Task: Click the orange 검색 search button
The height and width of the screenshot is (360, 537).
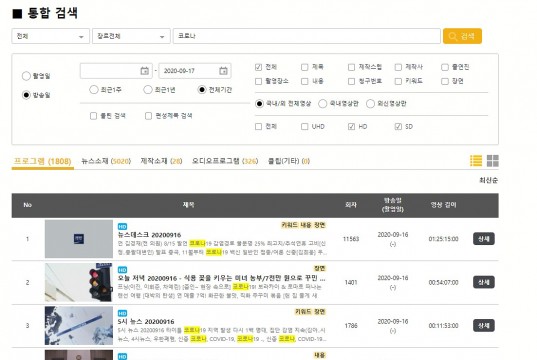Action: (x=462, y=36)
